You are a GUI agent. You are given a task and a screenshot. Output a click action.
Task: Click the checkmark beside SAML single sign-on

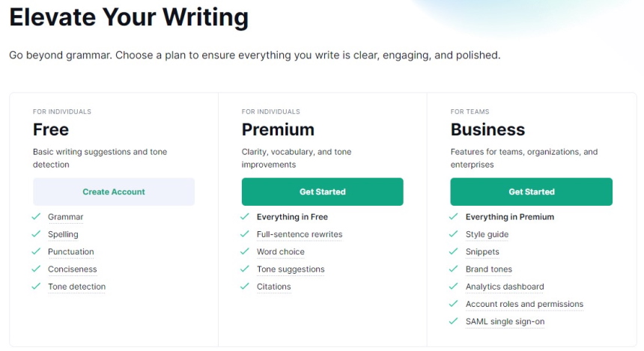click(x=454, y=321)
